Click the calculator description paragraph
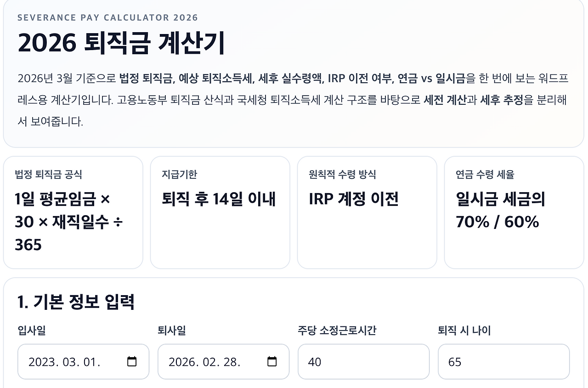Image resolution: width=588 pixels, height=388 pixels. coord(293,98)
